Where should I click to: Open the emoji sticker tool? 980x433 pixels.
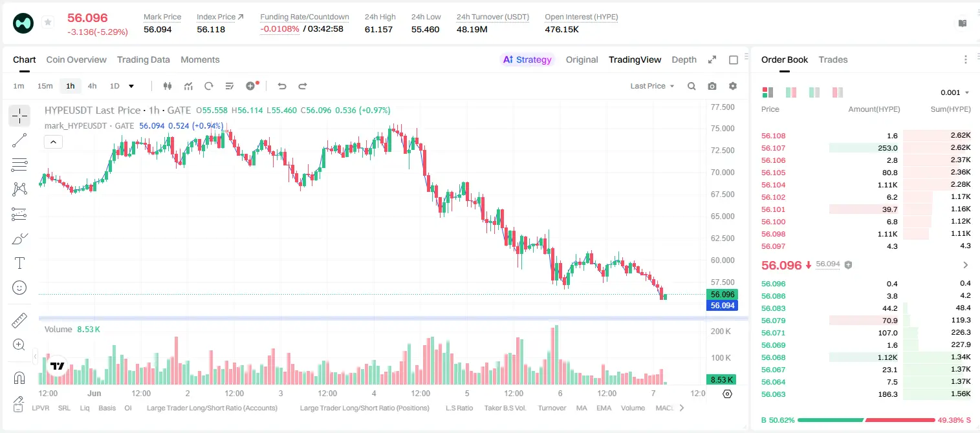click(19, 288)
